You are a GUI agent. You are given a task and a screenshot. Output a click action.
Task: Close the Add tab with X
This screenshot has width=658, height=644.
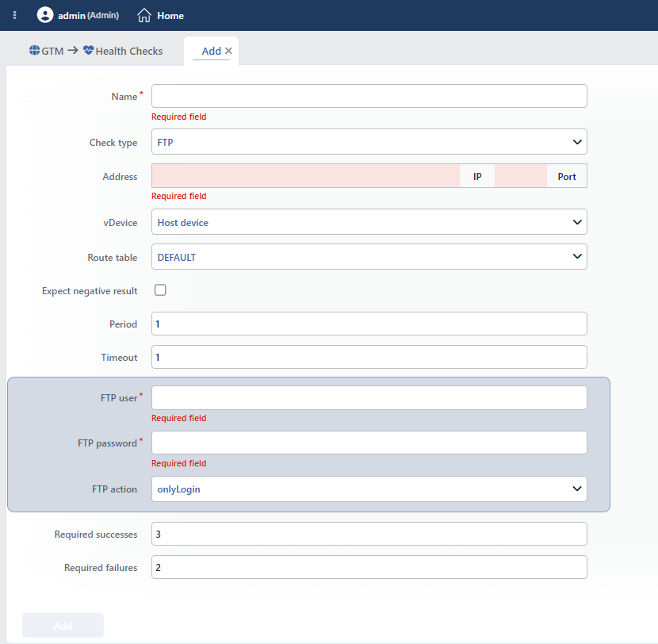point(228,51)
